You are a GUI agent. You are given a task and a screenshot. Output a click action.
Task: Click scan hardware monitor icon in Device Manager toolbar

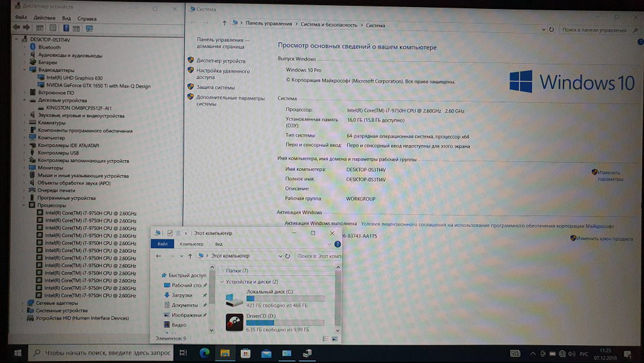pyautogui.click(x=89, y=28)
